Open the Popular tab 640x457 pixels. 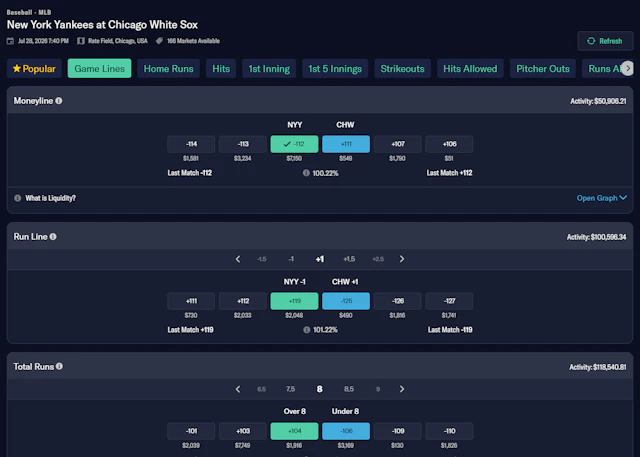(34, 69)
